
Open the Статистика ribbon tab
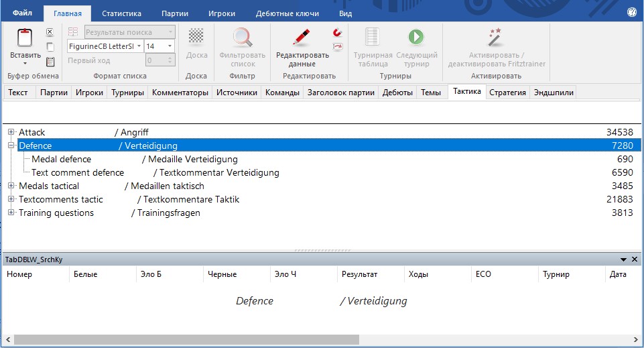(x=121, y=13)
